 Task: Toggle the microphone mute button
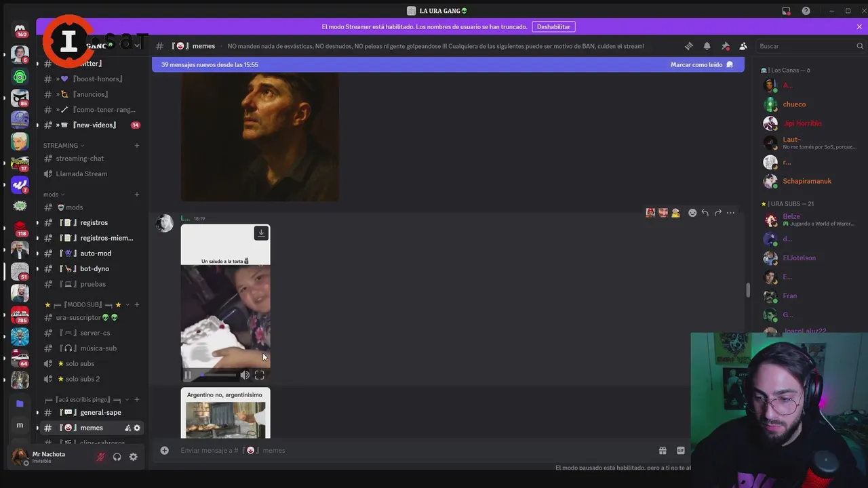pos(100,457)
